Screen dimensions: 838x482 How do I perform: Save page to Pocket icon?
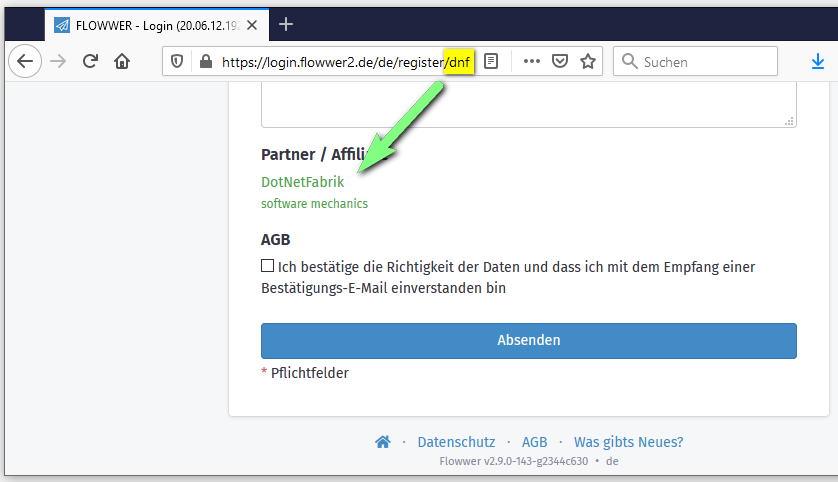tap(560, 61)
